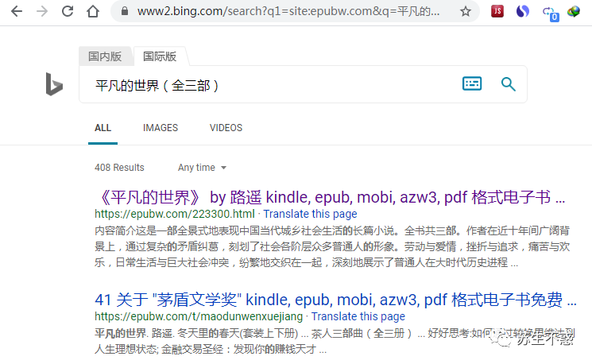This screenshot has width=592, height=364.
Task: Bookmark this page with the star icon
Action: click(x=465, y=11)
